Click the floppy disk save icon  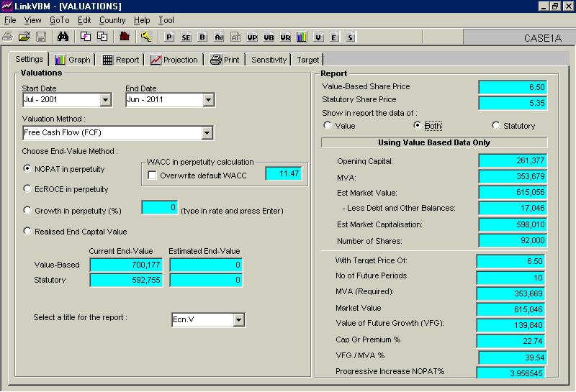click(41, 37)
